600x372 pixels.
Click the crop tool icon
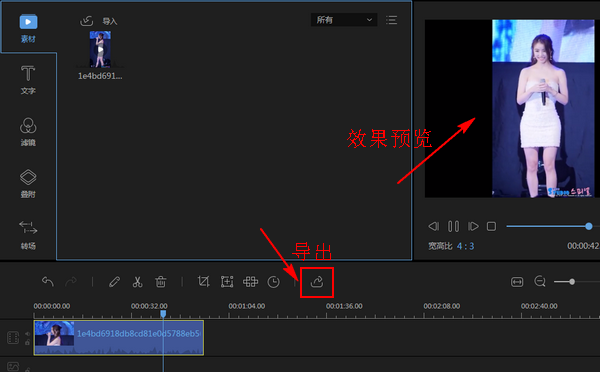tap(204, 282)
